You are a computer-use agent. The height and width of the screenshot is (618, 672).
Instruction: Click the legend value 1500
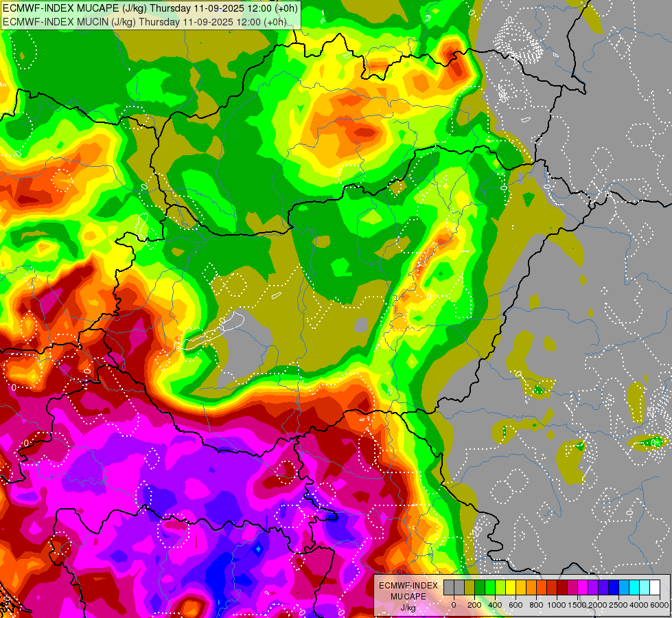(577, 605)
